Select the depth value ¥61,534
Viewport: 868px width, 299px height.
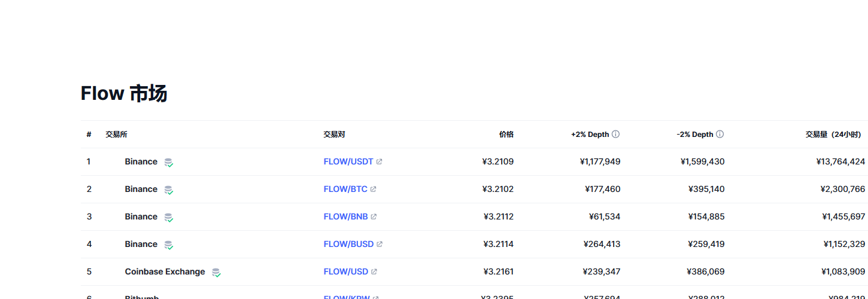pyautogui.click(x=605, y=216)
